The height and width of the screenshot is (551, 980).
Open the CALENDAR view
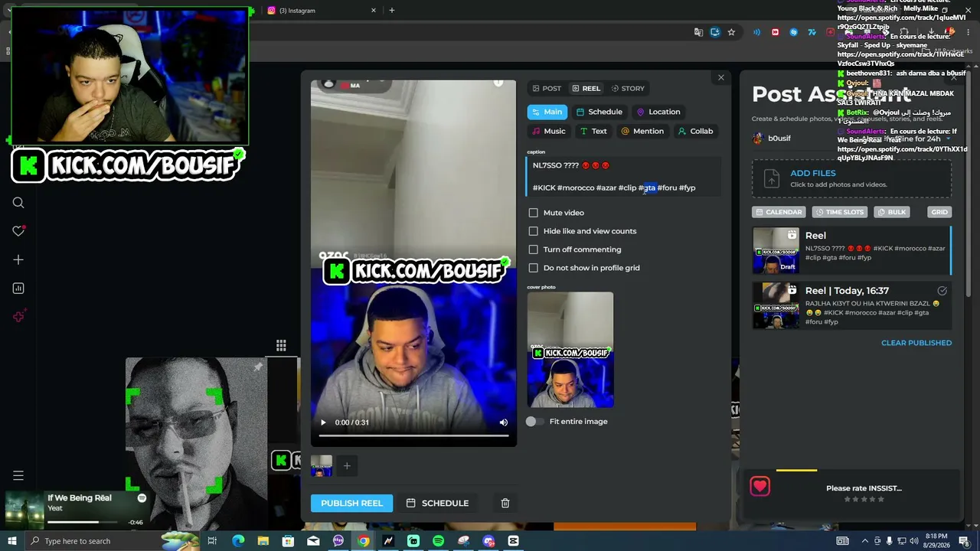point(779,212)
